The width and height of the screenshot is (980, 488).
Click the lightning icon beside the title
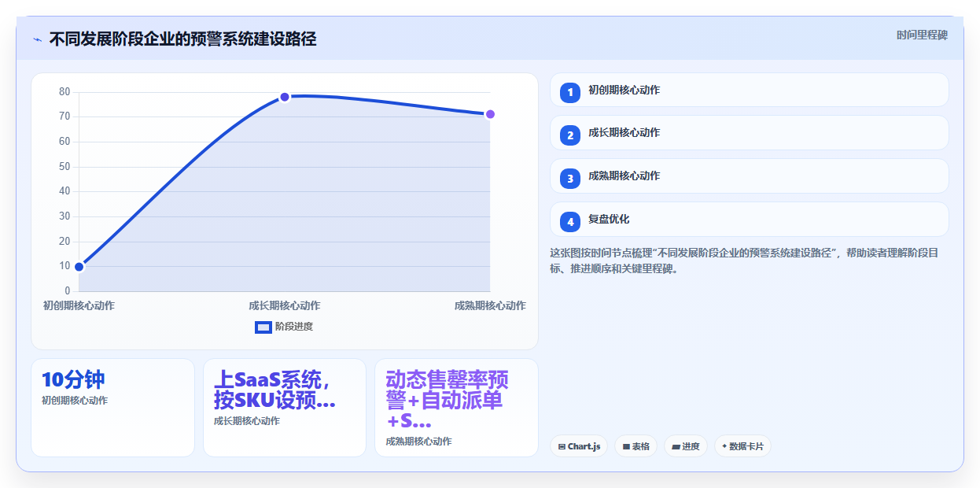(37, 39)
